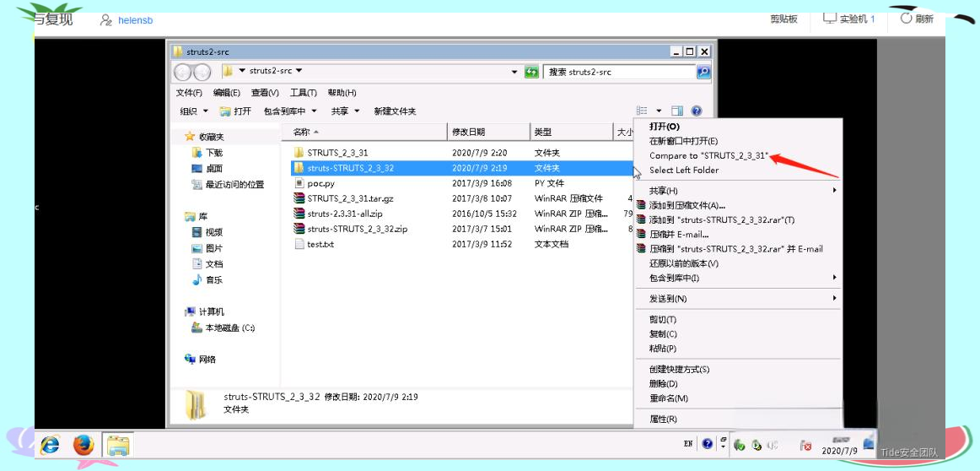The height and width of the screenshot is (471, 980).
Task: Click the red X flag tray icon
Action: pos(806,446)
